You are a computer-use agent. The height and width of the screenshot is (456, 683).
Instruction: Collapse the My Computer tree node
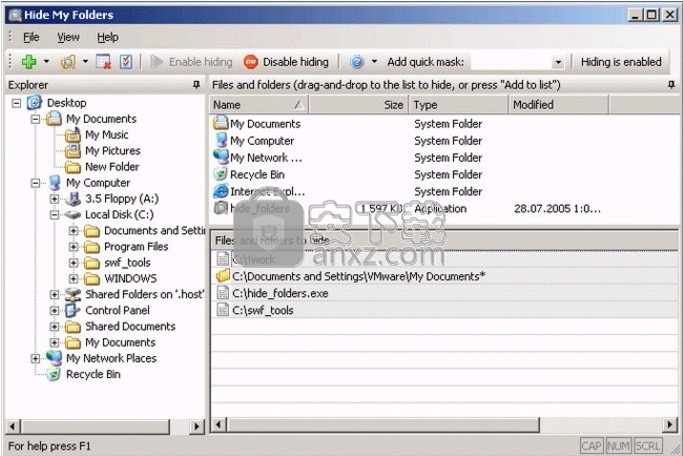[x=35, y=183]
